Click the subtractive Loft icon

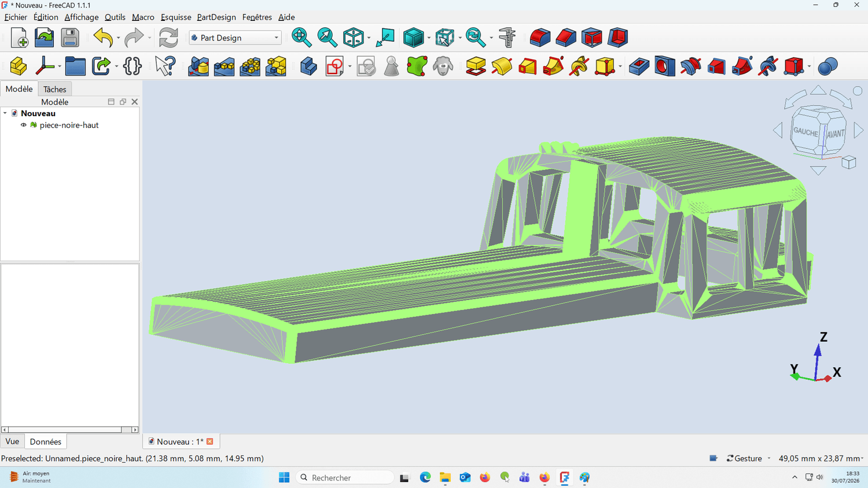(x=716, y=66)
